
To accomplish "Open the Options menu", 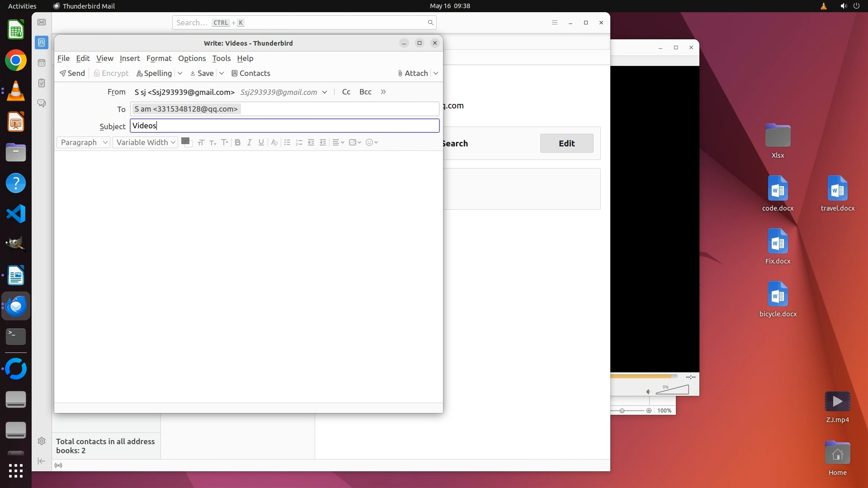I will point(192,58).
